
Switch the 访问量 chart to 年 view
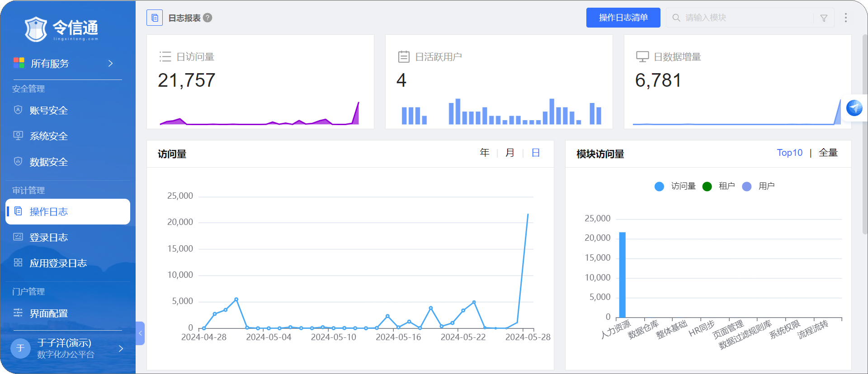[x=484, y=153]
